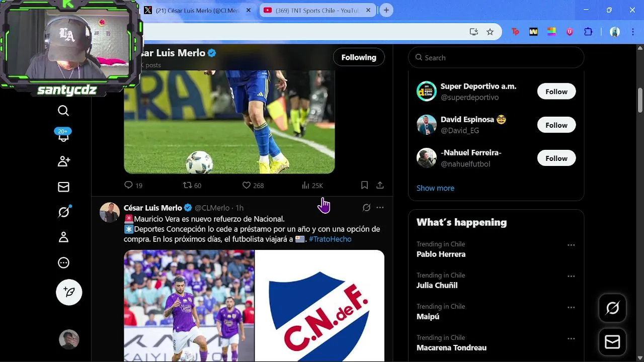Open the red Tp extension icon
This screenshot has height=362, width=644.
(x=515, y=32)
